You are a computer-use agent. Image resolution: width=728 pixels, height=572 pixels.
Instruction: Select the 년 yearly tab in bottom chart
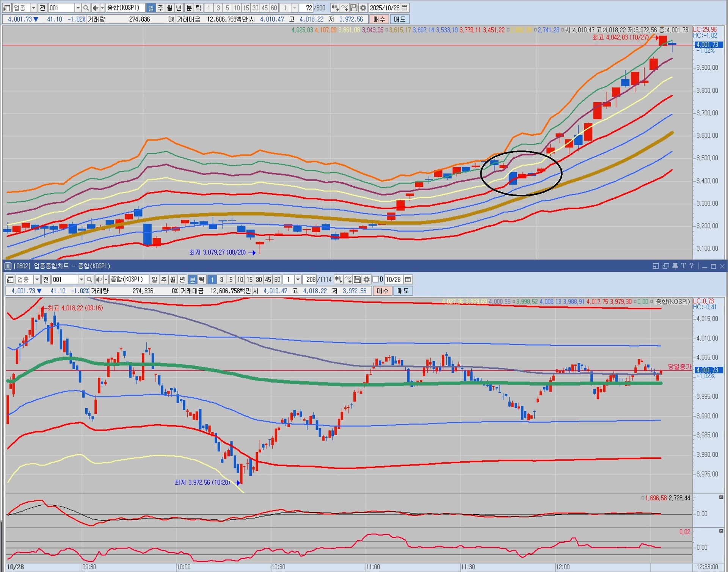coord(182,280)
